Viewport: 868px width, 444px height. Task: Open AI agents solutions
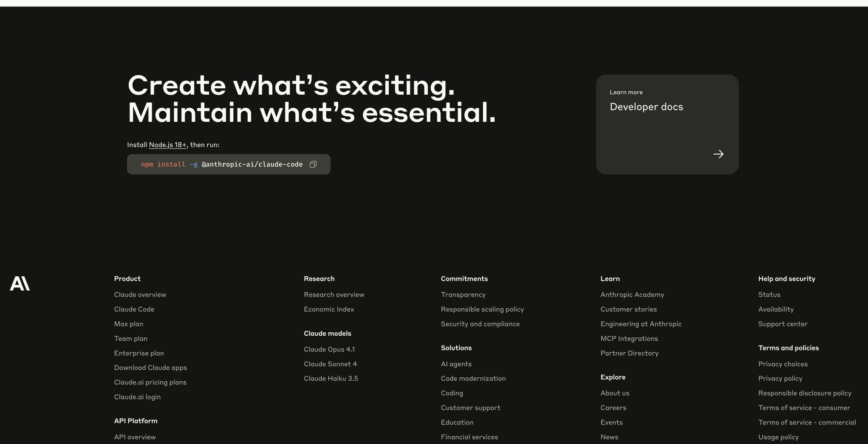[x=456, y=364]
